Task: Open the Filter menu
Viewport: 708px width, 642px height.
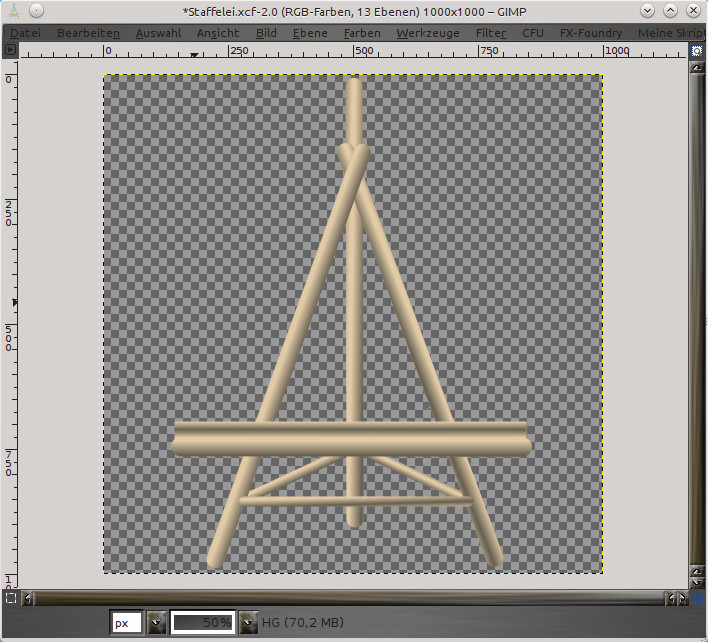Action: coord(490,33)
